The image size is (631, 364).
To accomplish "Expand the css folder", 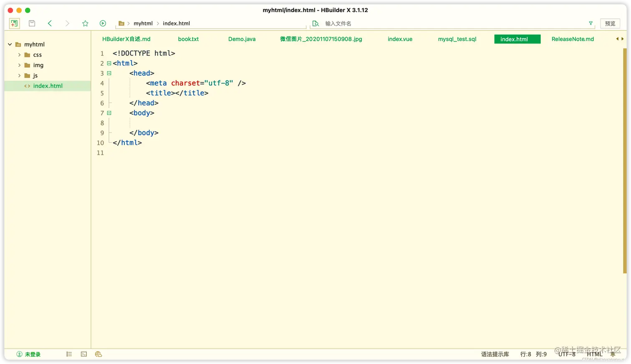I will 19,55.
